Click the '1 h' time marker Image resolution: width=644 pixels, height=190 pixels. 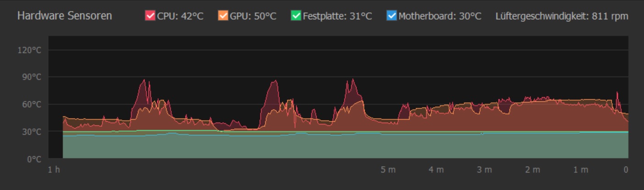(x=54, y=170)
